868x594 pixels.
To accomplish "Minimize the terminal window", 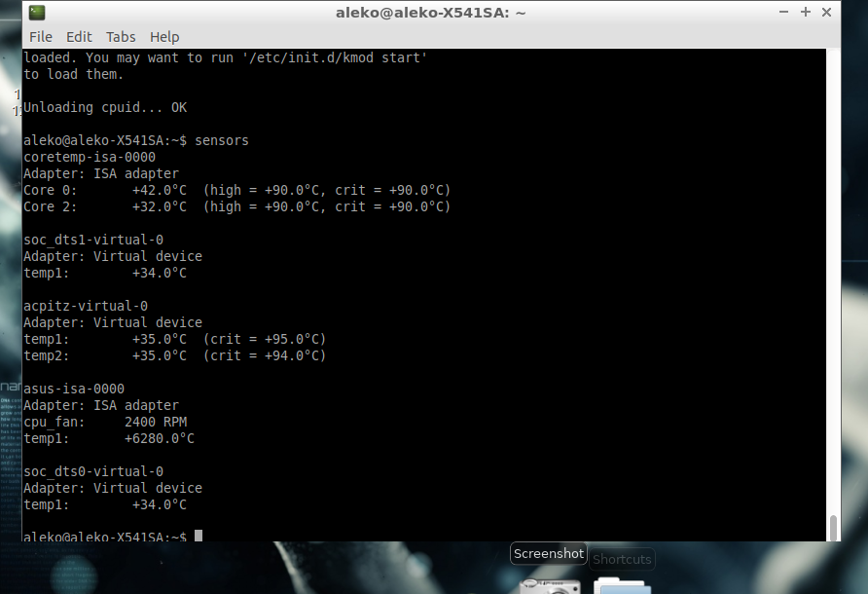I will pos(783,12).
